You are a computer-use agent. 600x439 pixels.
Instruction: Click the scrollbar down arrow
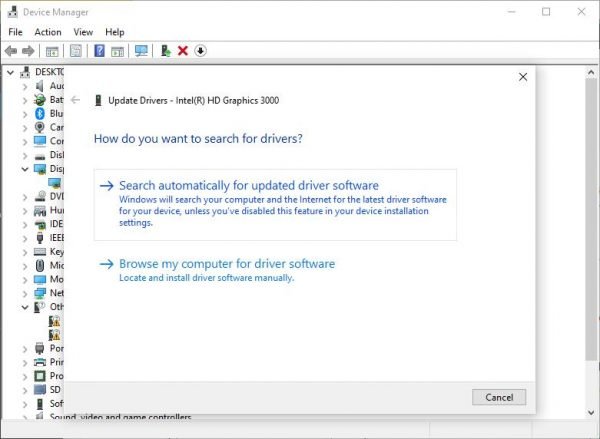tap(591, 412)
